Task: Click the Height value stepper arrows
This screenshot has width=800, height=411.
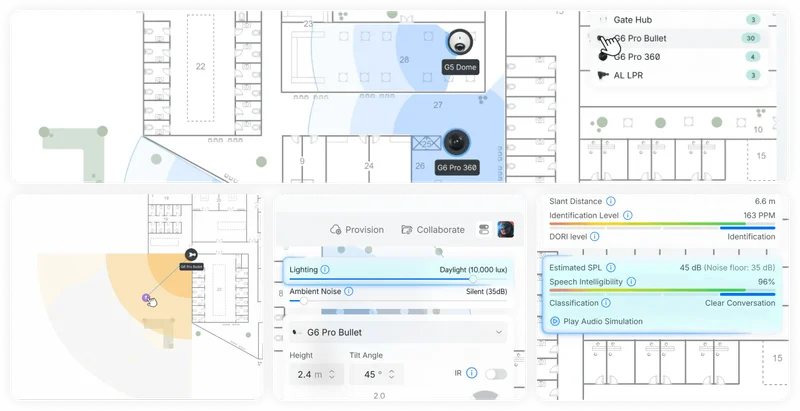Action: point(332,374)
